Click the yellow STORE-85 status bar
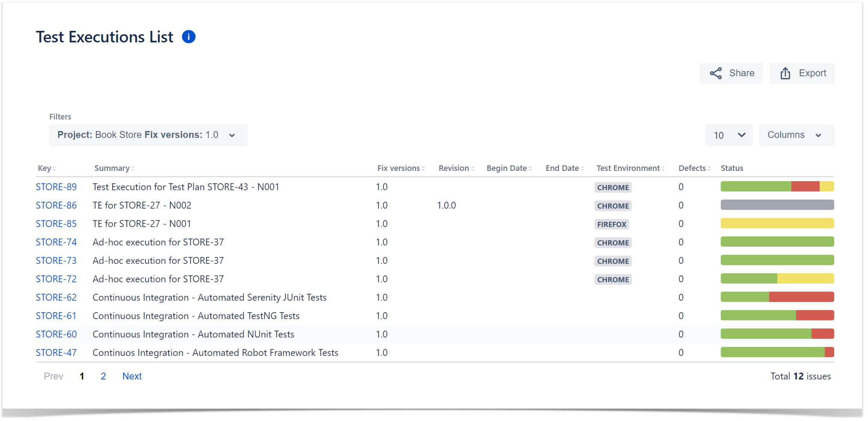 [x=777, y=223]
